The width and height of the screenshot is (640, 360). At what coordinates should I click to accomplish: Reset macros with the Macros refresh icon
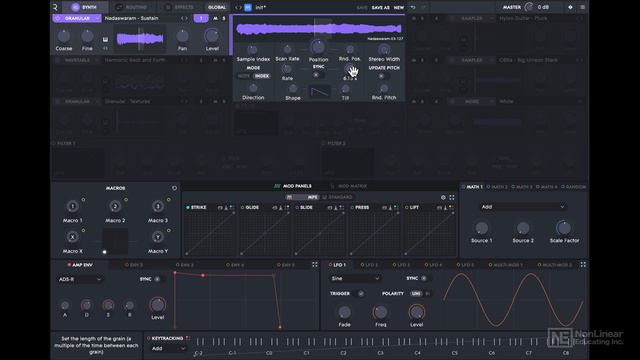click(174, 188)
